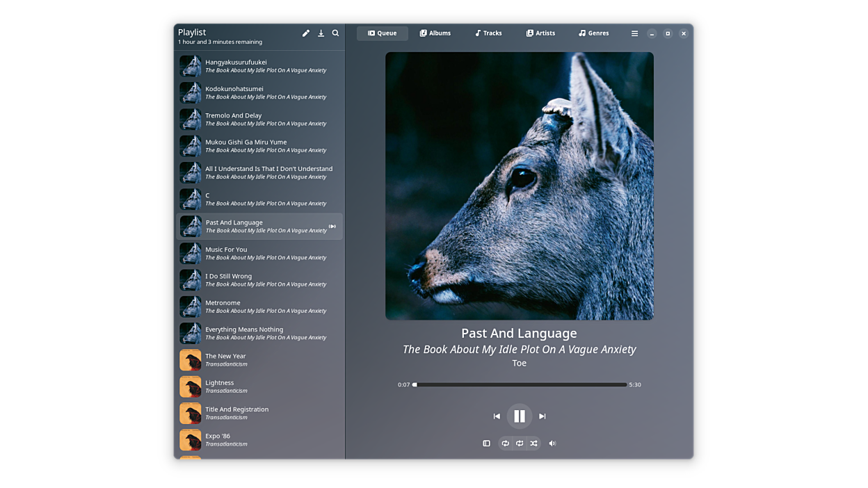Open the volume control speaker icon
The image size is (868, 488).
tap(552, 444)
